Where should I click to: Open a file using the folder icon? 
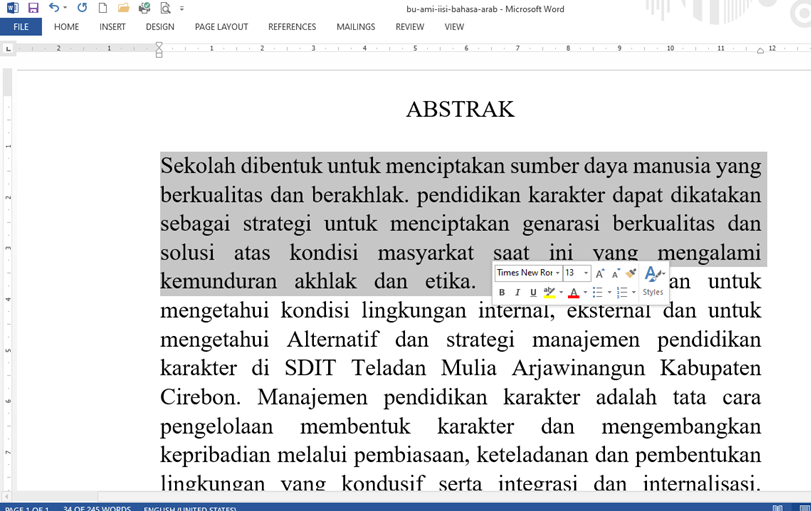pyautogui.click(x=123, y=8)
